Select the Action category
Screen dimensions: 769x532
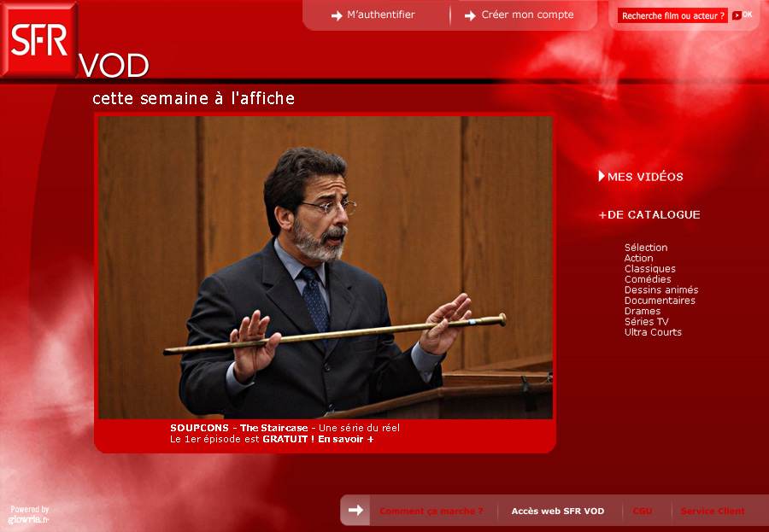click(x=638, y=258)
